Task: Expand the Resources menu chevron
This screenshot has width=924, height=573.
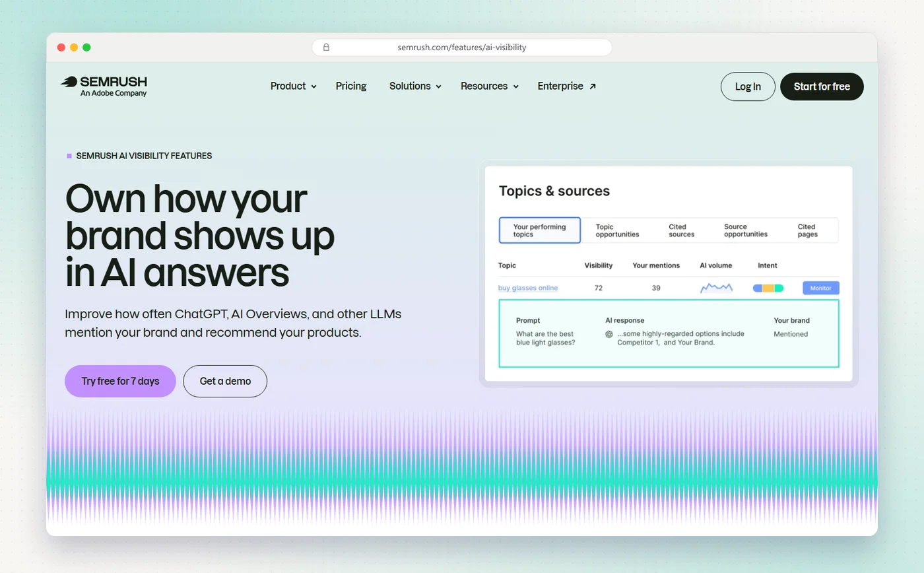Action: tap(515, 86)
